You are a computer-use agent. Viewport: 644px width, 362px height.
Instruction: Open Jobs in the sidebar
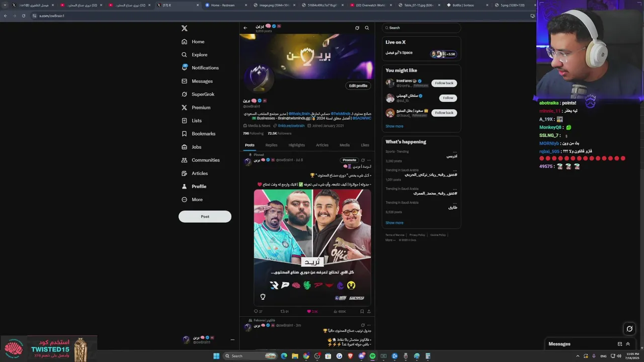pos(192,147)
